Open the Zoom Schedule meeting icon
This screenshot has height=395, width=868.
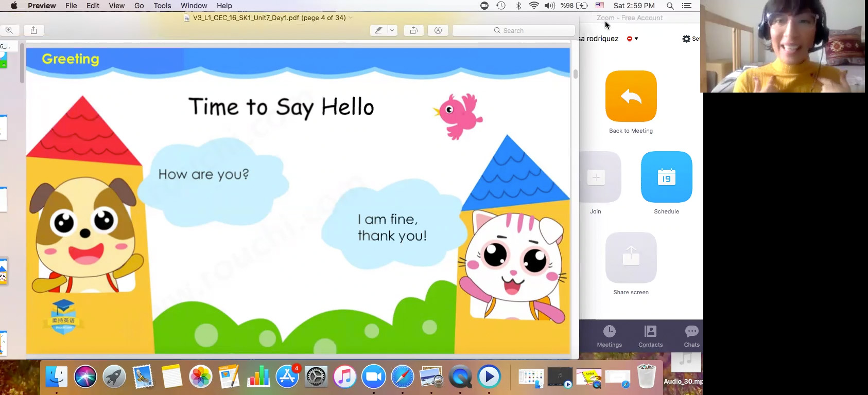666,177
